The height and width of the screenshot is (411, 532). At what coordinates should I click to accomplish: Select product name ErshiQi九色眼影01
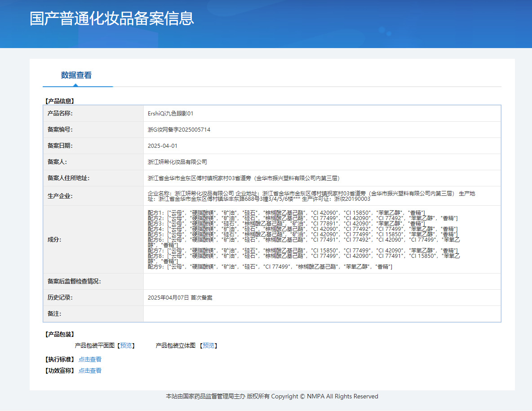click(170, 114)
